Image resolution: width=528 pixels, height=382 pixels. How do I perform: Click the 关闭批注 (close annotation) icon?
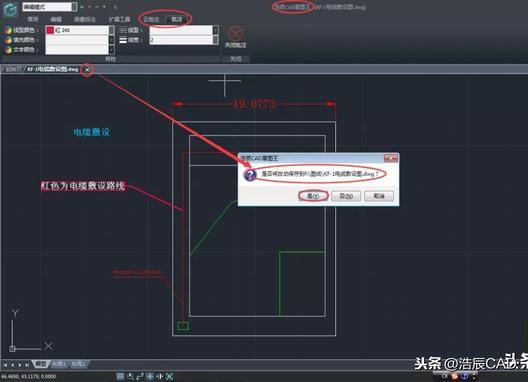click(235, 34)
